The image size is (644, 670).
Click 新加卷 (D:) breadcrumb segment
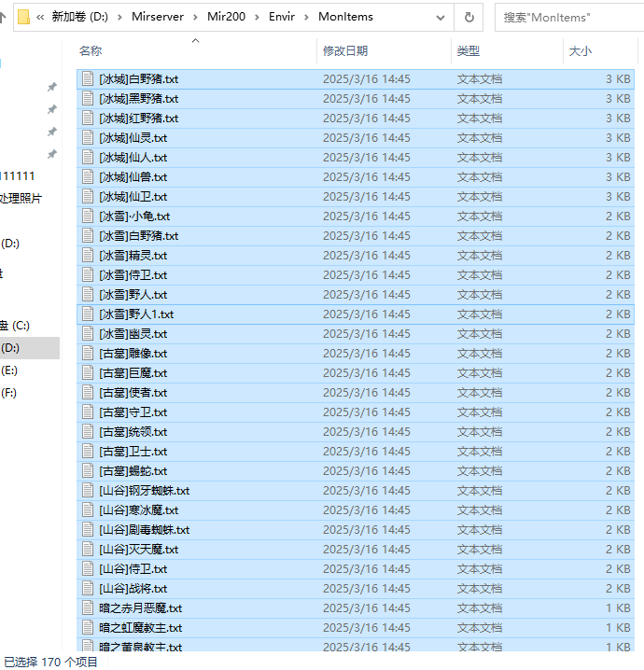point(80,17)
